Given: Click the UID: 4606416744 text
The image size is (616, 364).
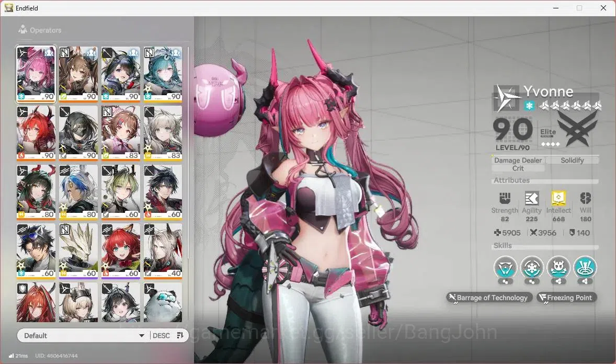Looking at the screenshot, I should (56, 356).
